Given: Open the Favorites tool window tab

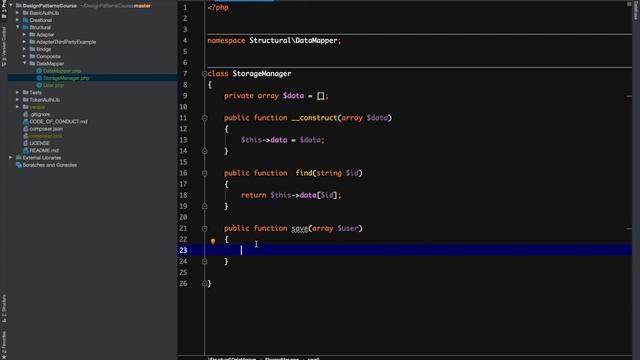Looking at the screenshot, I should [x=4, y=345].
